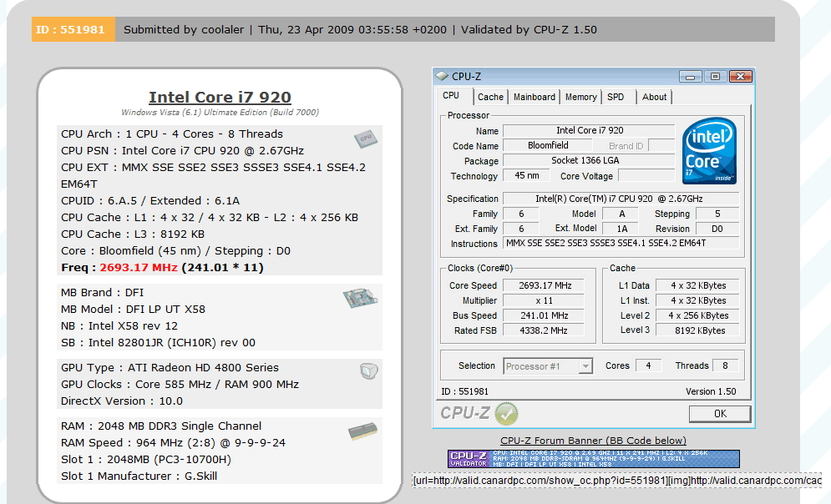Click the Code Name field Bloomfield
This screenshot has height=504, width=831.
click(x=548, y=145)
